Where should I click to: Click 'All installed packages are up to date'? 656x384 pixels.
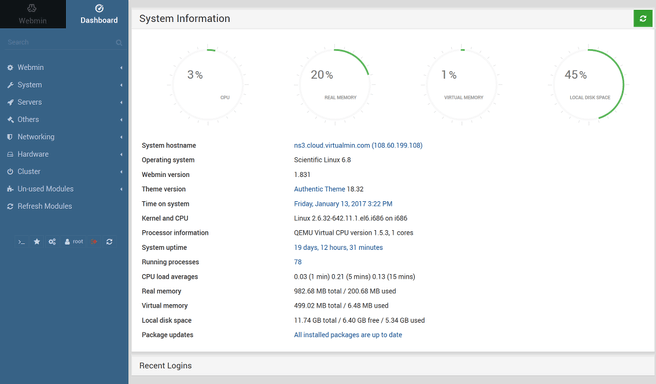pos(348,335)
